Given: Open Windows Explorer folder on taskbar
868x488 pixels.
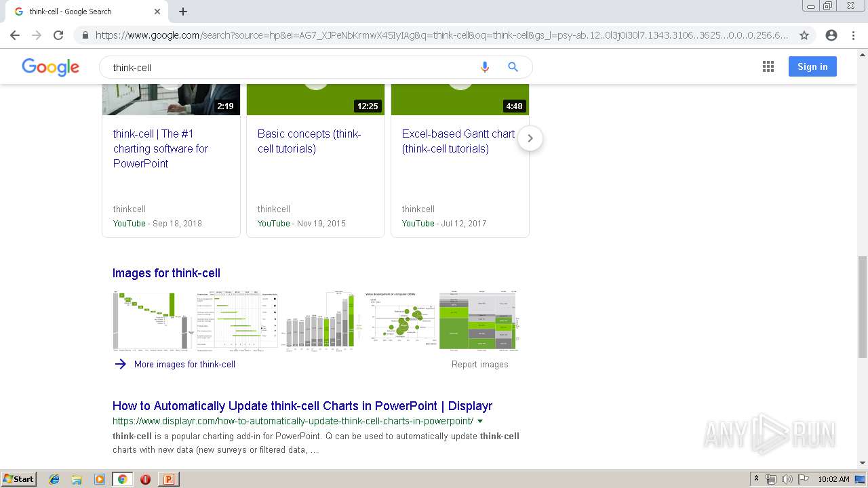Looking at the screenshot, I should click(x=77, y=479).
